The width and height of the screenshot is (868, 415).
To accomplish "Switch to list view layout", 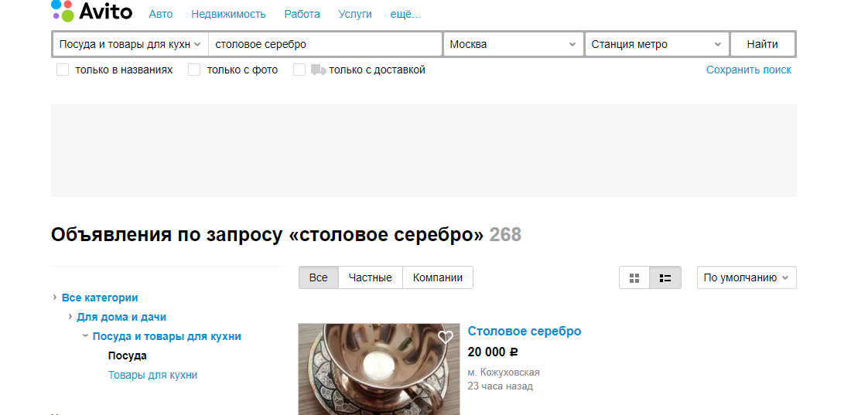I will [x=665, y=277].
